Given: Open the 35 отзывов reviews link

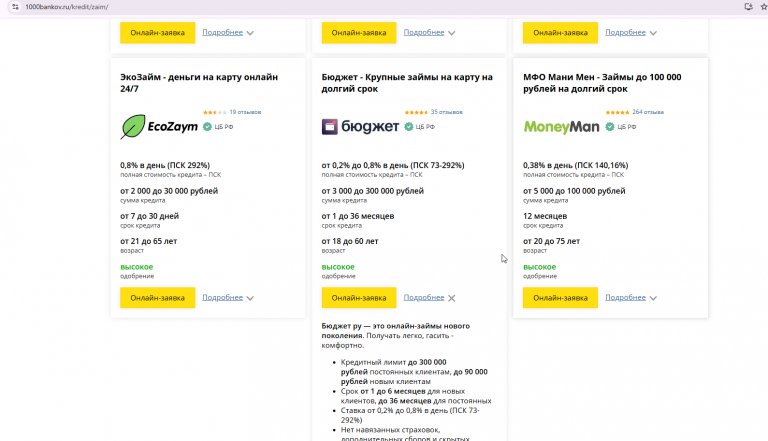Looking at the screenshot, I should (x=447, y=112).
